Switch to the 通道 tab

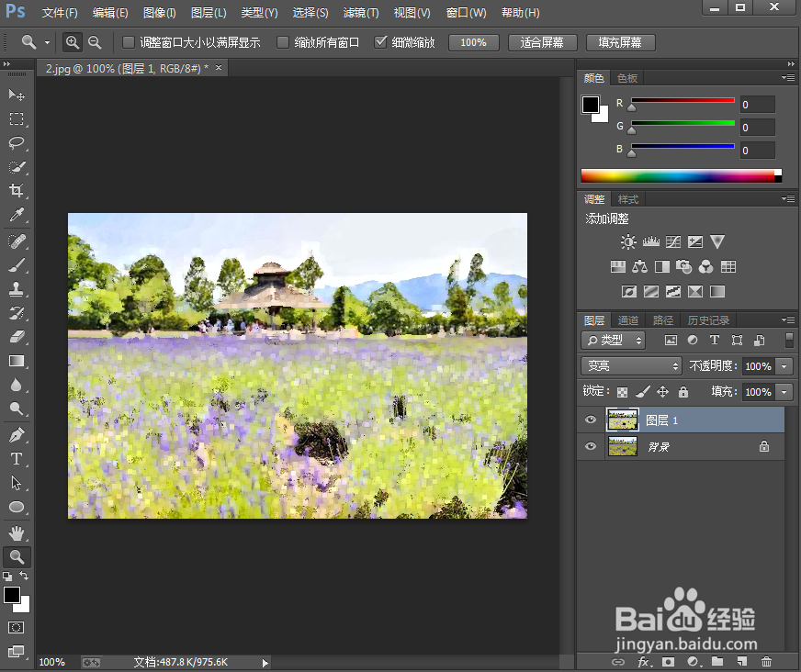coord(627,320)
